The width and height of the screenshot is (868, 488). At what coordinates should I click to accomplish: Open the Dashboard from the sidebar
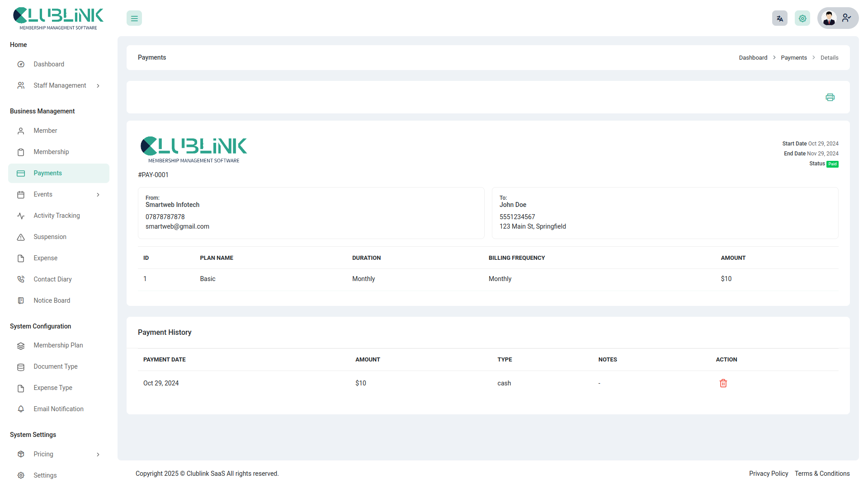[x=49, y=64]
